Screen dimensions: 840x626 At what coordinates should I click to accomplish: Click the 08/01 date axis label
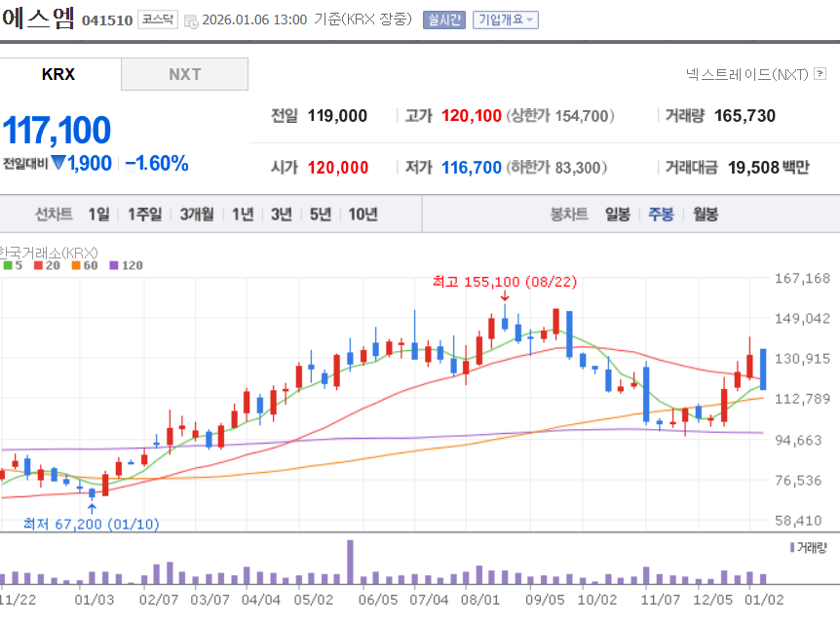[480, 600]
